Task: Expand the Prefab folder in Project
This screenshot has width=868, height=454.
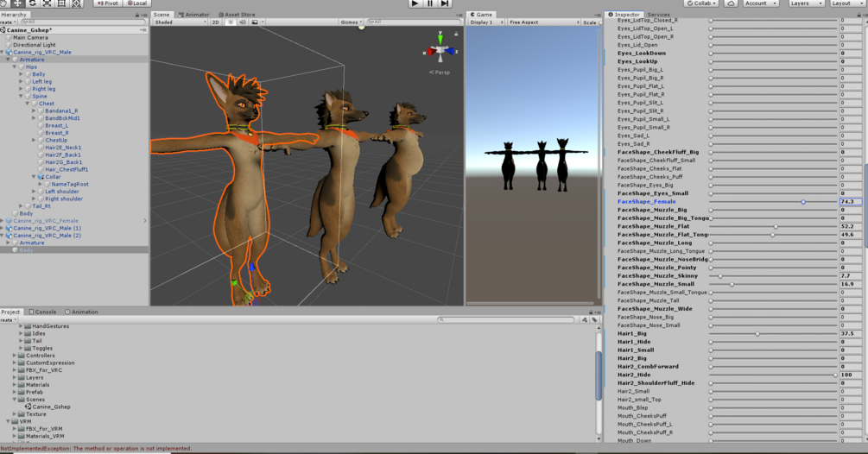Action: [15, 392]
